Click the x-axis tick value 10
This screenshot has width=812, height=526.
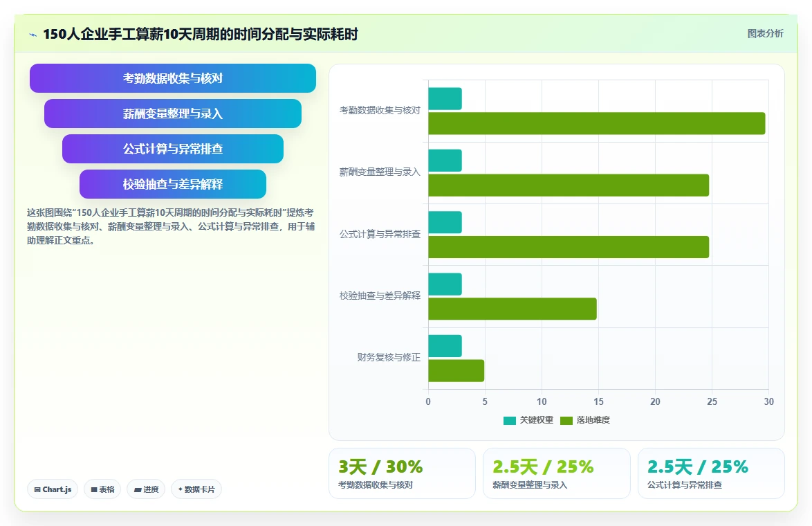[x=542, y=401]
